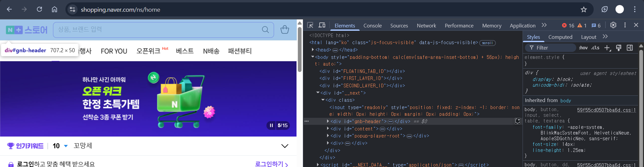Viewport: 644px width, 167px height.
Task: Open the Network tab
Action: (426, 25)
